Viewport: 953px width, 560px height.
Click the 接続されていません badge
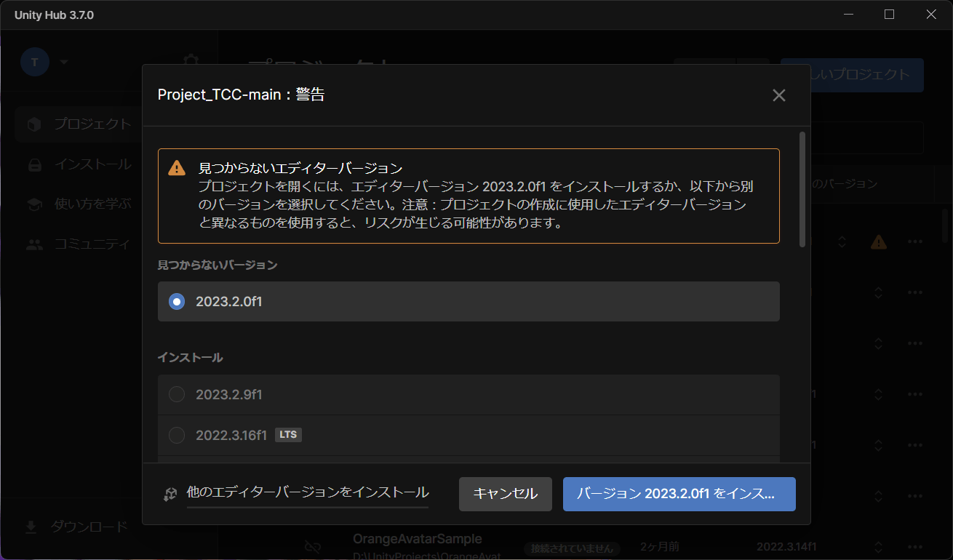pos(572,548)
